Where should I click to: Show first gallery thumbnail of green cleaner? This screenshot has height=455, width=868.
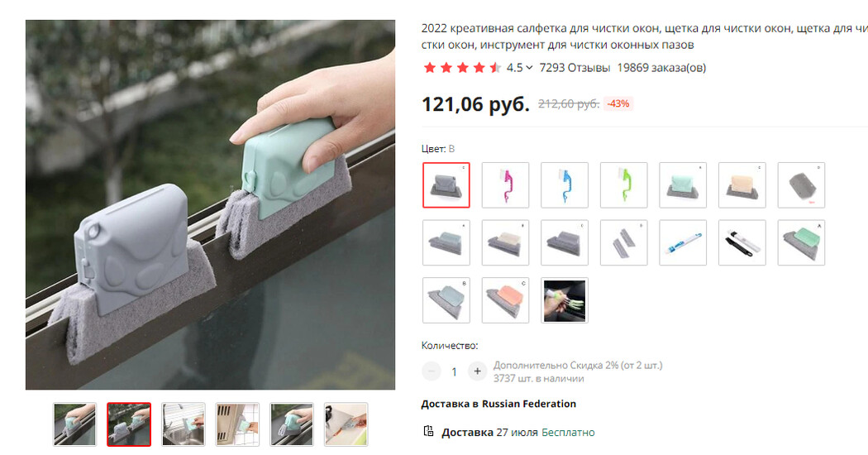point(74,424)
